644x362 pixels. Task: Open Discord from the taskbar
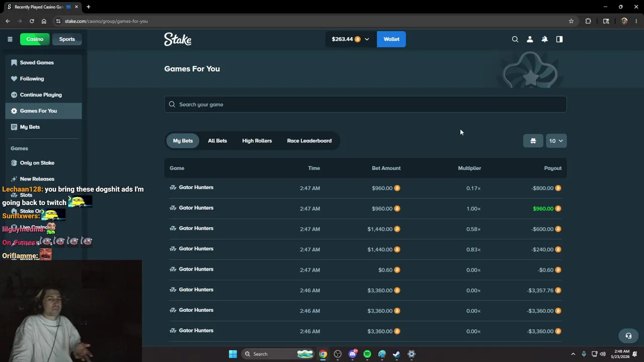click(353, 354)
